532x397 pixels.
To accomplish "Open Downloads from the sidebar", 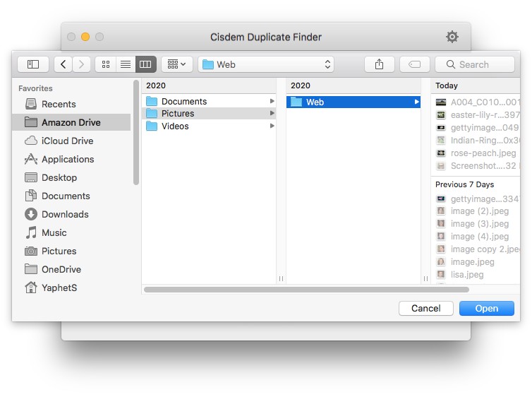I will [65, 214].
